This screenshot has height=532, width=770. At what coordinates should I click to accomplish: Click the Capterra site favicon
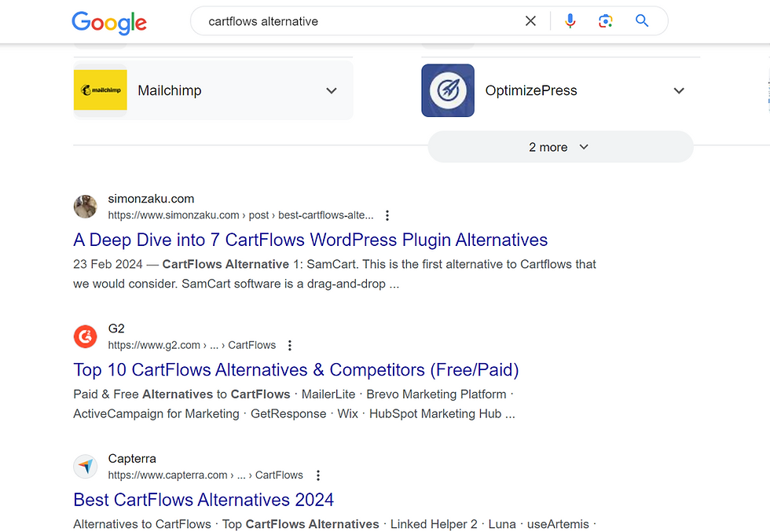tap(85, 467)
